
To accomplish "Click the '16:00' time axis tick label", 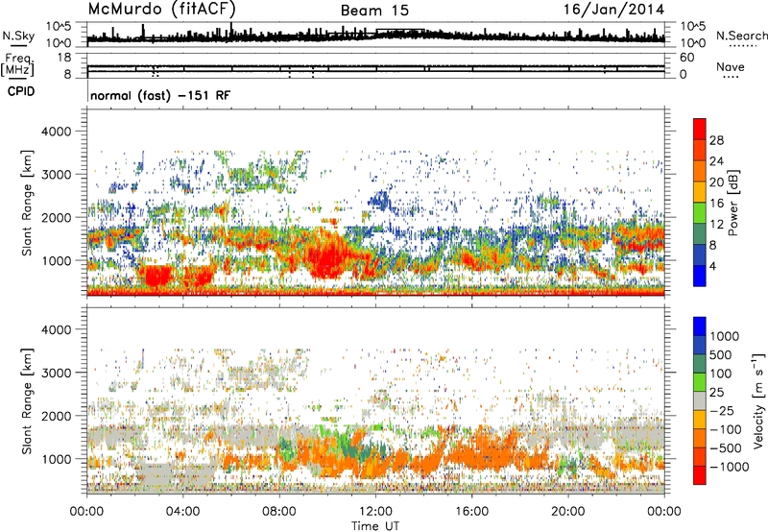I will click(472, 512).
